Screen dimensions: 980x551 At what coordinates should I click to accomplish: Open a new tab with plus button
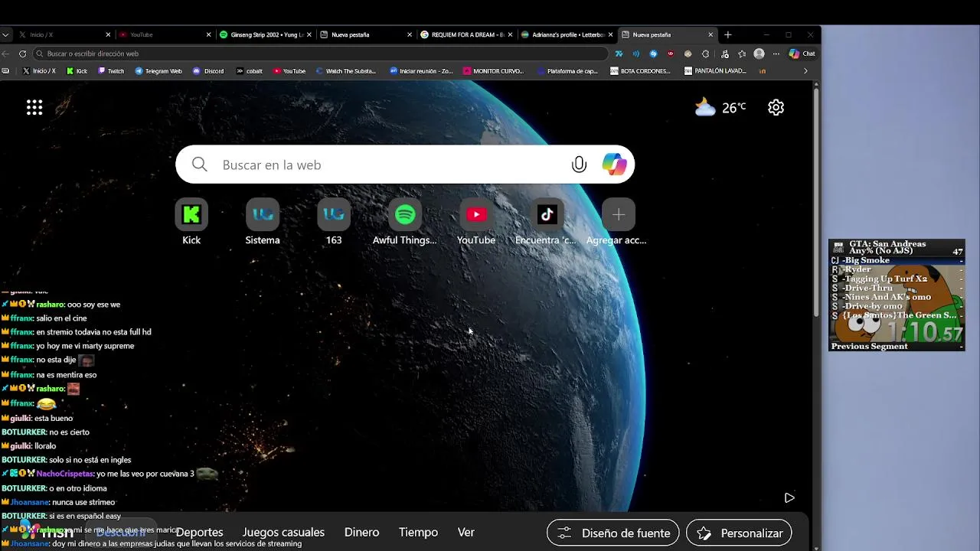coord(728,34)
